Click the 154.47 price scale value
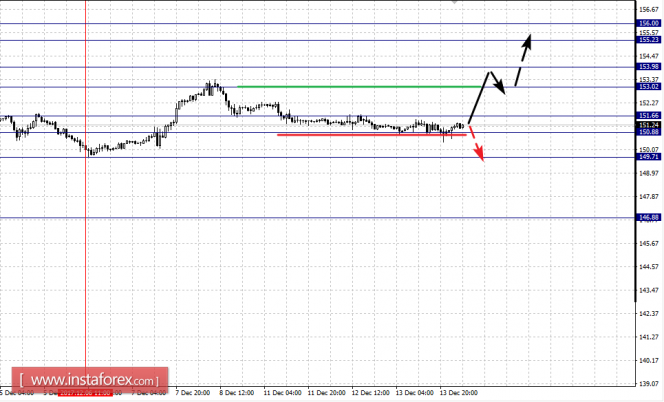Image resolution: width=664 pixels, height=402 pixels. click(649, 56)
